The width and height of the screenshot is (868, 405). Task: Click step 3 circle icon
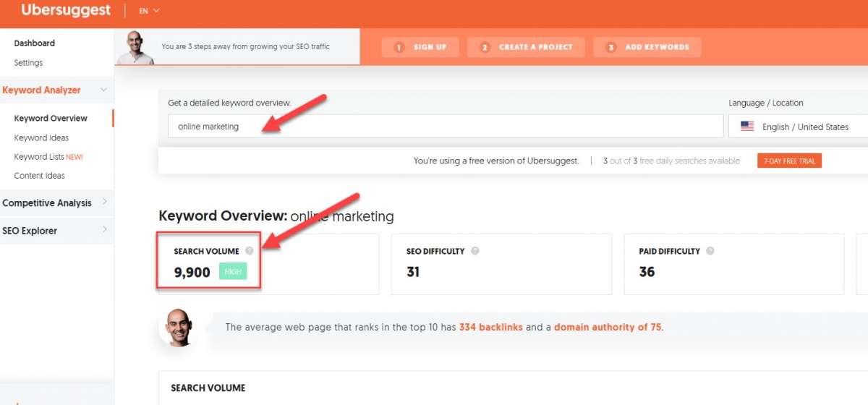[x=610, y=47]
